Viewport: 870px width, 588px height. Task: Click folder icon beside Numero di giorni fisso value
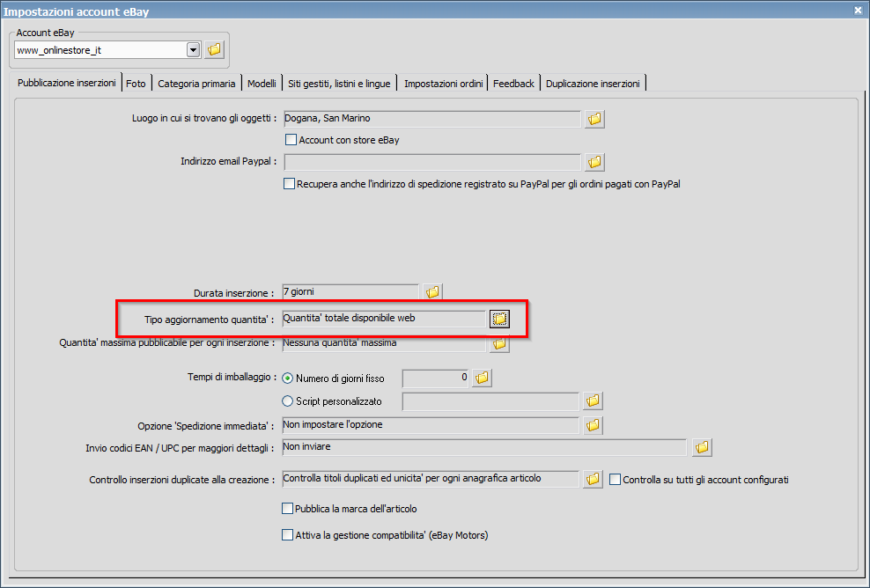point(482,379)
